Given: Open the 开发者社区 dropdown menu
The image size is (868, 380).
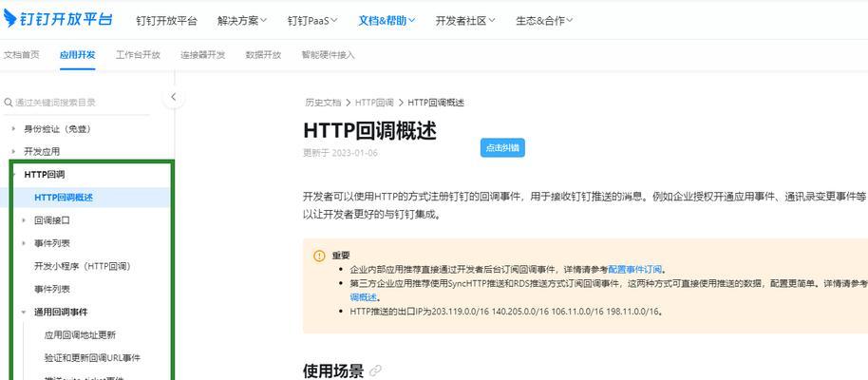Looking at the screenshot, I should tap(465, 21).
